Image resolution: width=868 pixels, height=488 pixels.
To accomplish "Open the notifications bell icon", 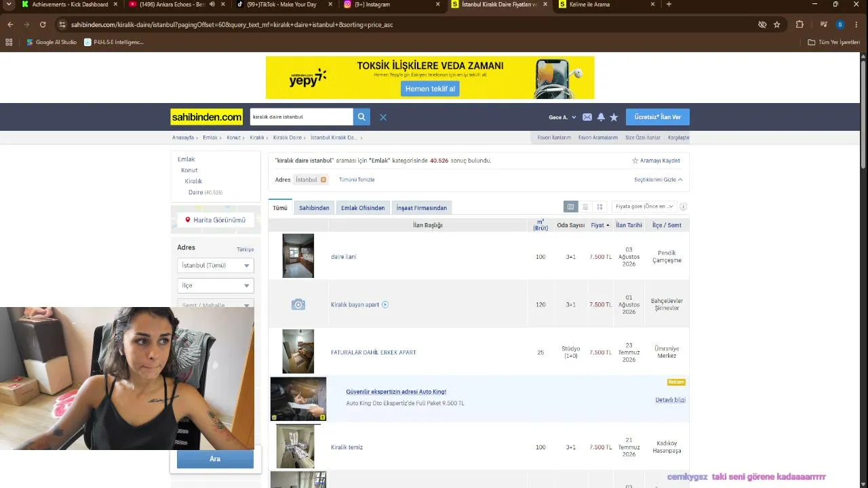I will (601, 117).
